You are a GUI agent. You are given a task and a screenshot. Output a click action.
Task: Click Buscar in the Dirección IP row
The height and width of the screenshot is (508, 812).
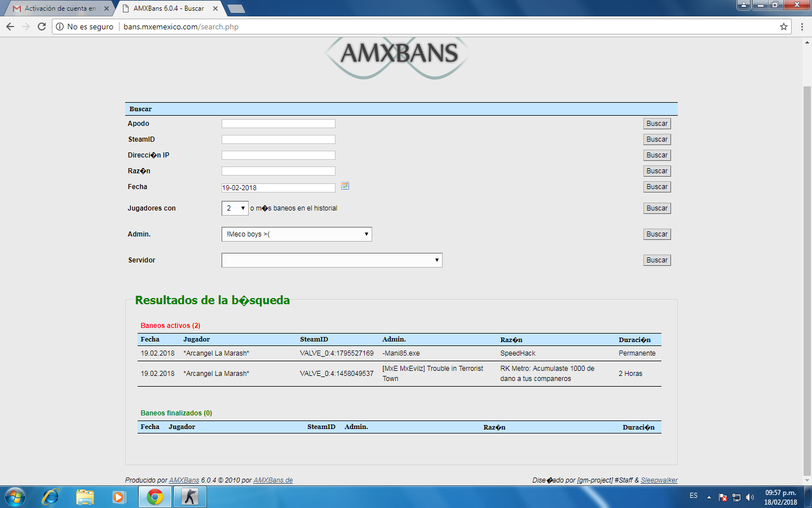click(657, 155)
